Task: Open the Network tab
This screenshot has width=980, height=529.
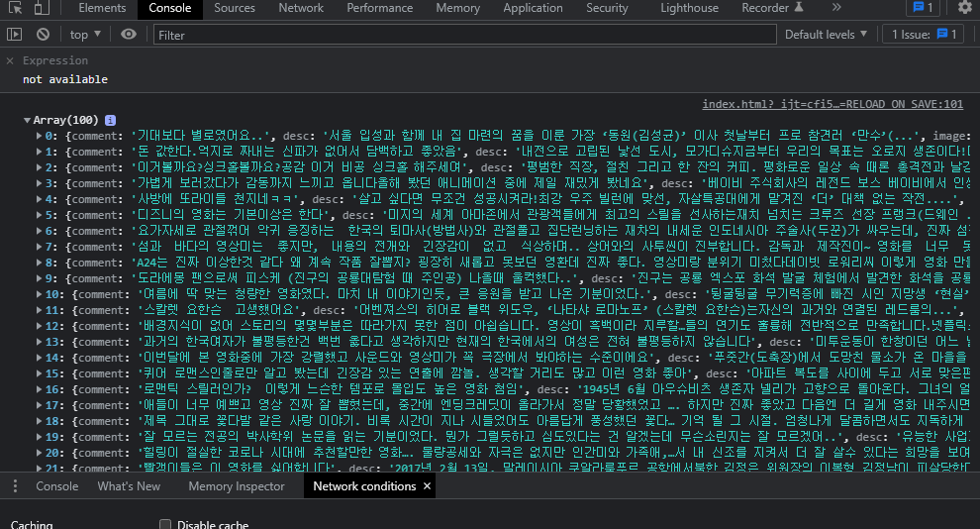Action: pos(301,8)
